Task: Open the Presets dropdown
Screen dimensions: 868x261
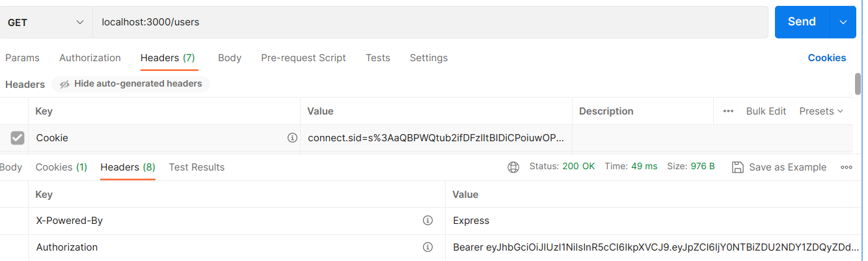Action: click(x=821, y=111)
